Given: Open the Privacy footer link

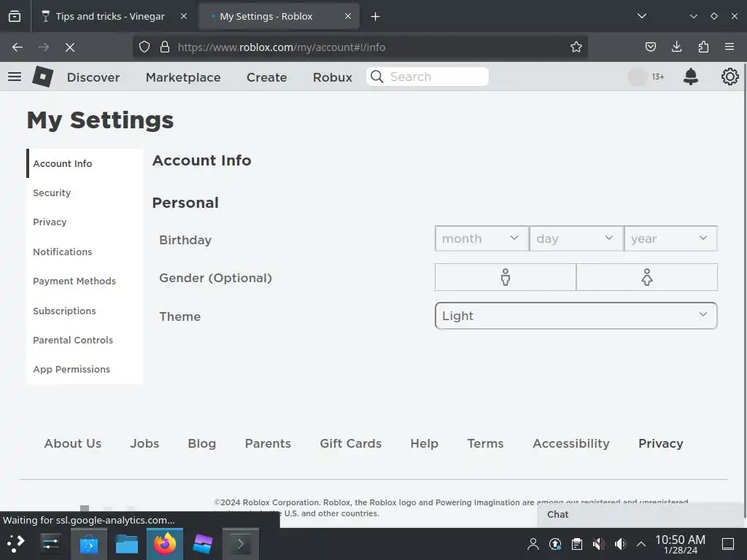Looking at the screenshot, I should (x=661, y=443).
